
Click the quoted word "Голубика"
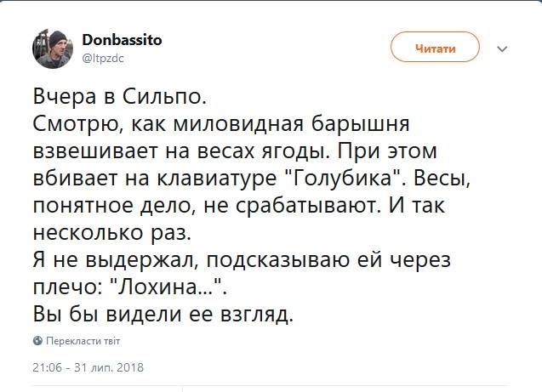(345, 178)
